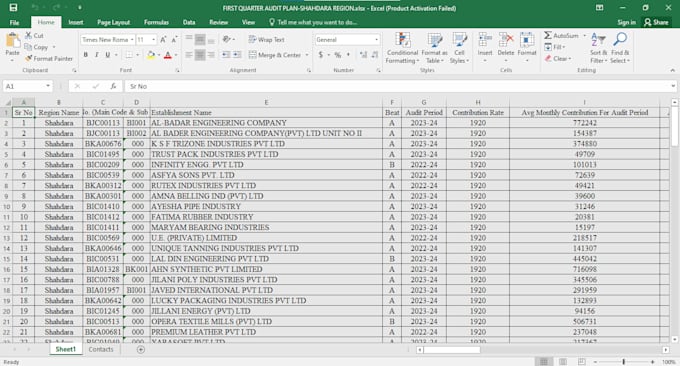Open Format as Table gallery
The image size is (680, 366).
point(434,48)
